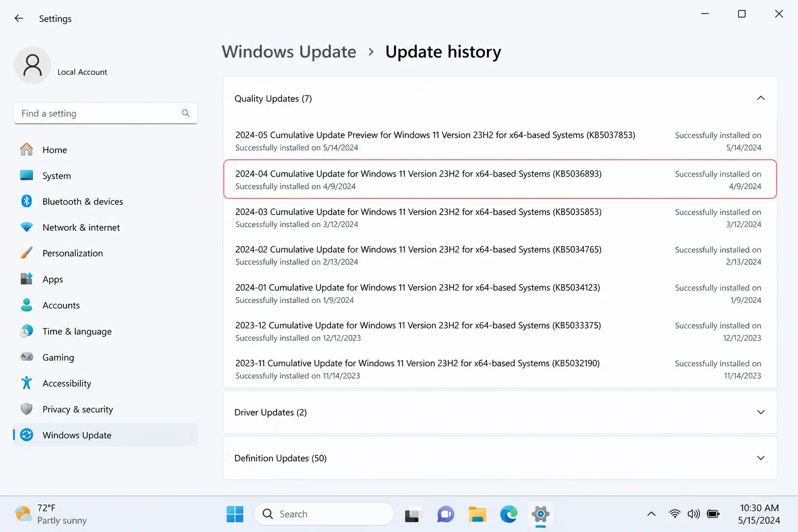Expand the Definition Updates section

pos(761,458)
